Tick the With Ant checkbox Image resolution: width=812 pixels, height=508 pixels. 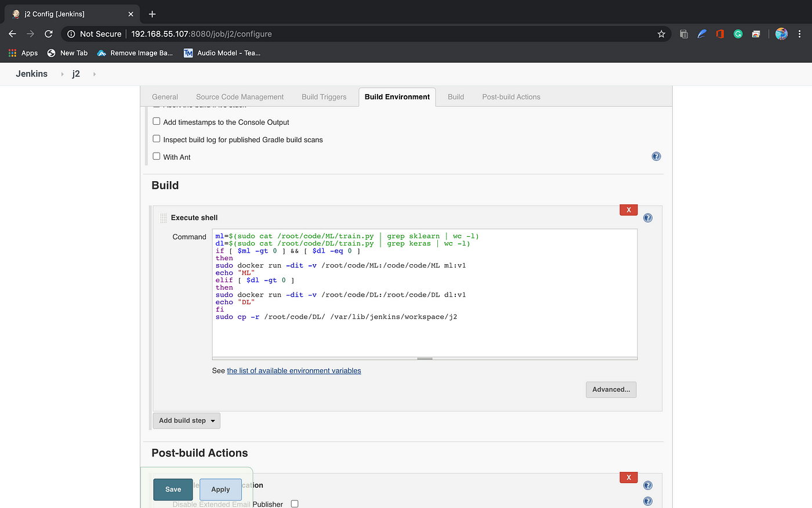pos(157,156)
